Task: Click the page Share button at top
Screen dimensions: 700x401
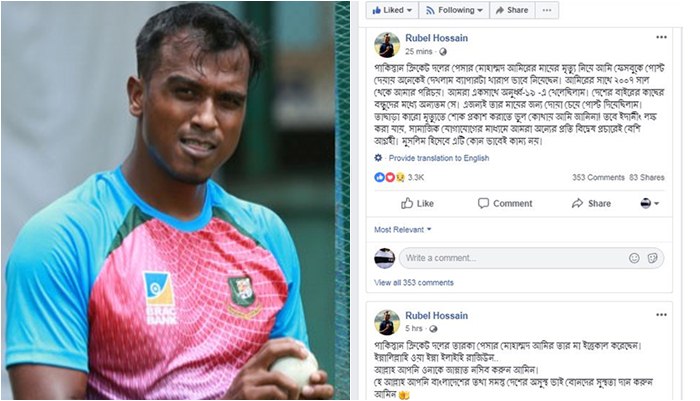Action: (512, 10)
